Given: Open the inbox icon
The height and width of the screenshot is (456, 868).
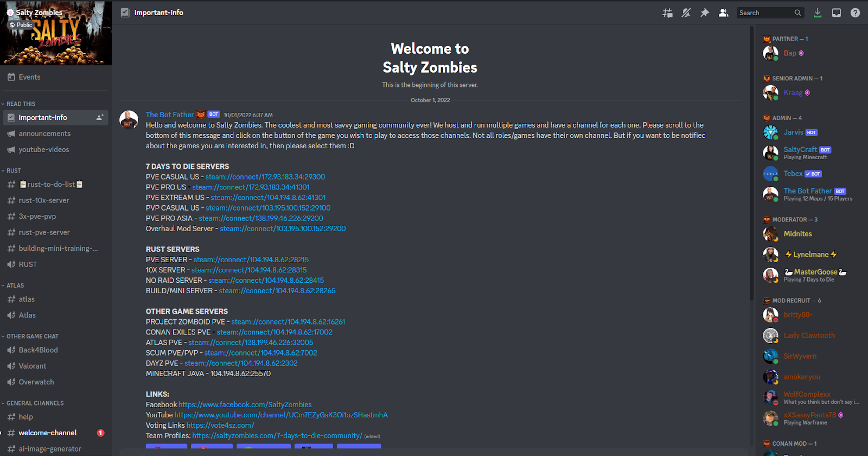Looking at the screenshot, I should tap(837, 12).
